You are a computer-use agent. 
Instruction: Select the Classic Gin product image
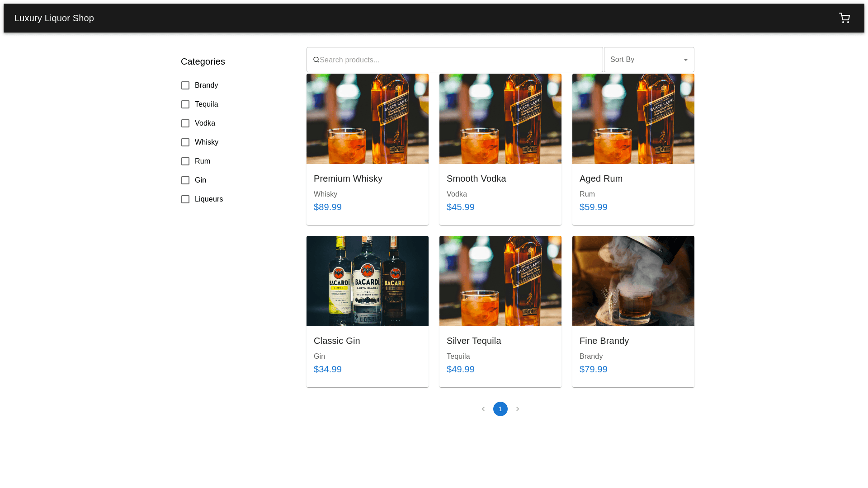click(367, 281)
